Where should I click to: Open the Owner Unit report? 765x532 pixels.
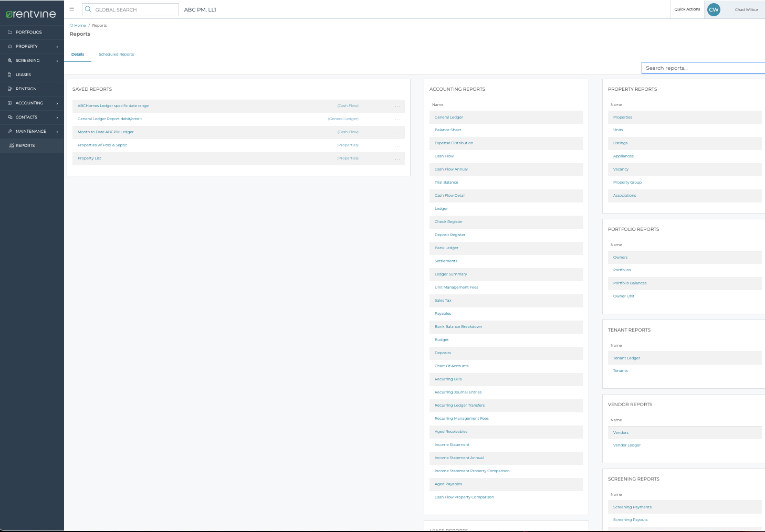[x=624, y=296]
